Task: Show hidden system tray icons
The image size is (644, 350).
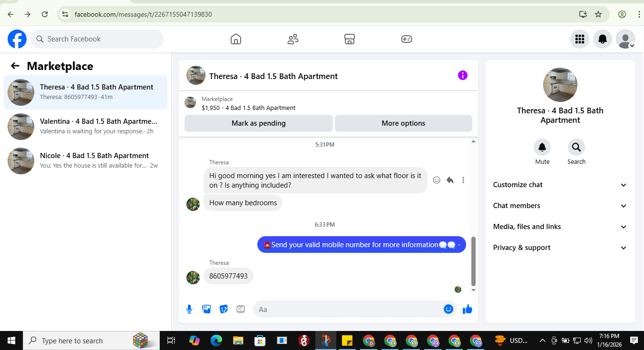Action: pyautogui.click(x=542, y=340)
